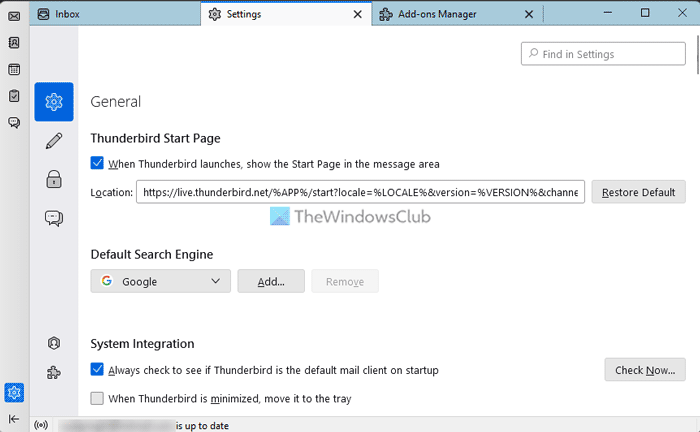Enable move to tray when minimized

pos(97,398)
